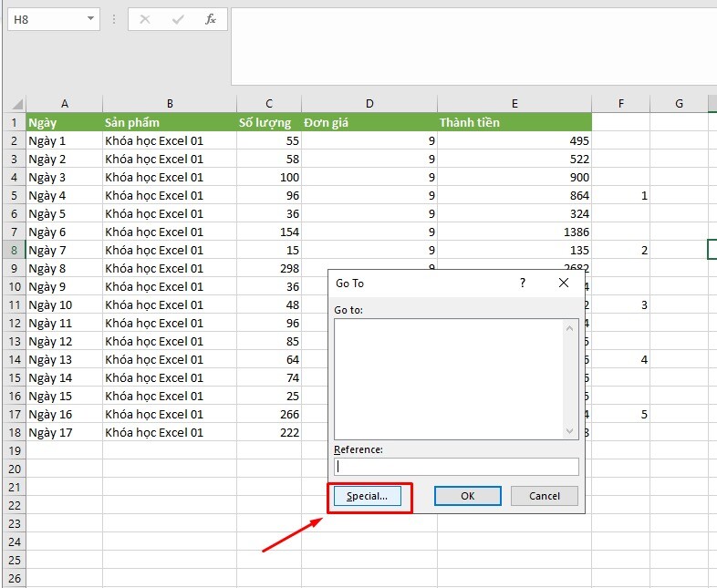717x588 pixels.
Task: Select column B header
Action: [170, 104]
